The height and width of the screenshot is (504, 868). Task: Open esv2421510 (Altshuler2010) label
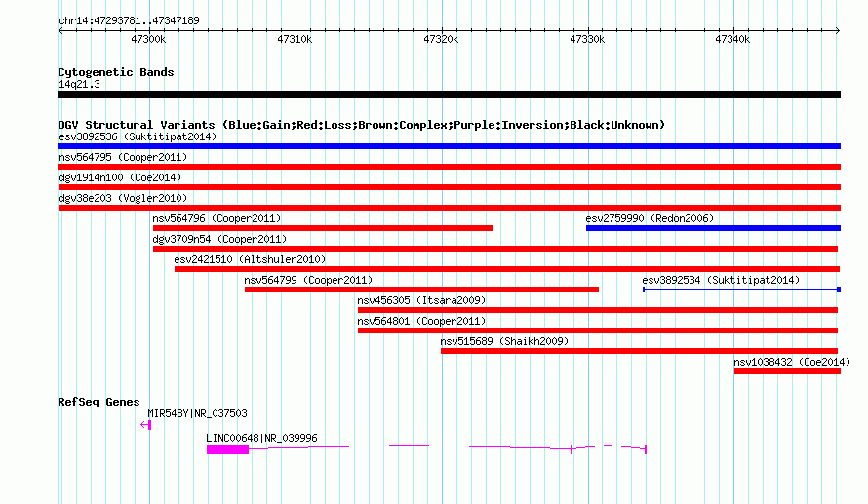(250, 259)
